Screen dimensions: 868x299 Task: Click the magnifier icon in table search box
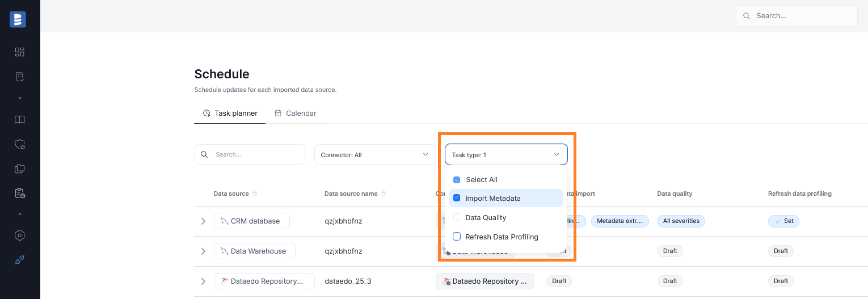204,154
